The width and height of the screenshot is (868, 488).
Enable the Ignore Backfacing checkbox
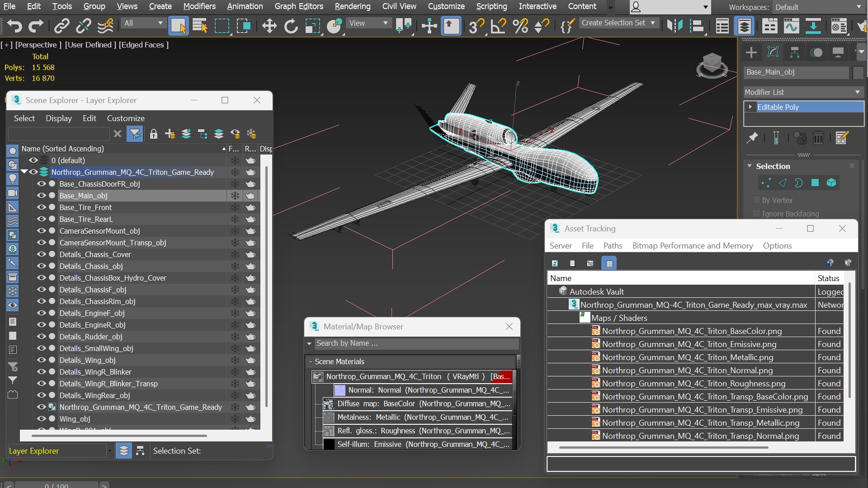(755, 214)
